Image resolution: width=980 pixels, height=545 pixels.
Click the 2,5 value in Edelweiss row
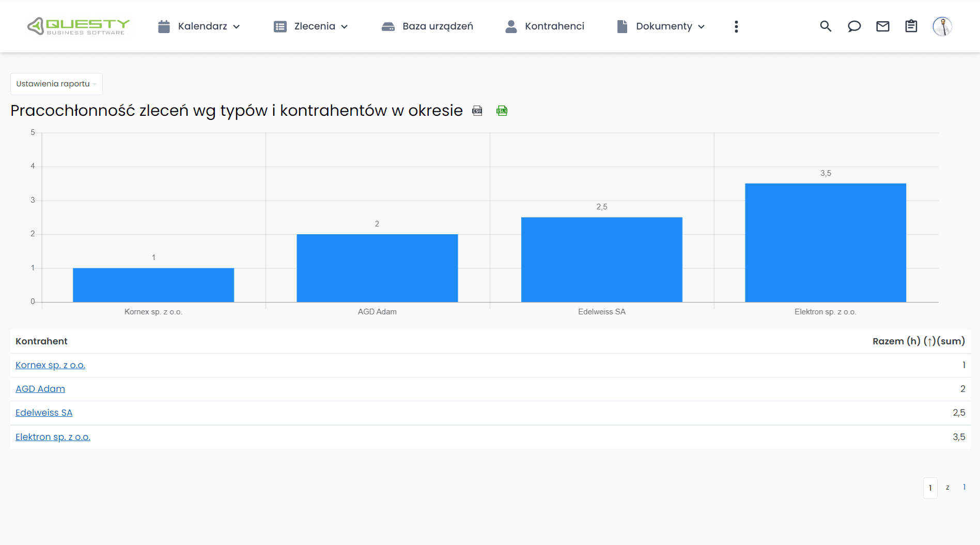click(x=959, y=413)
